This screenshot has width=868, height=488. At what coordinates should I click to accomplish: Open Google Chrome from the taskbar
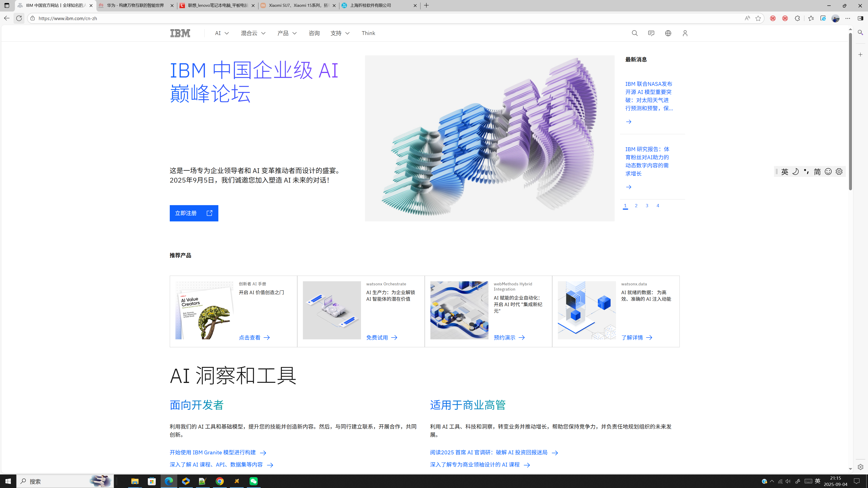220,481
